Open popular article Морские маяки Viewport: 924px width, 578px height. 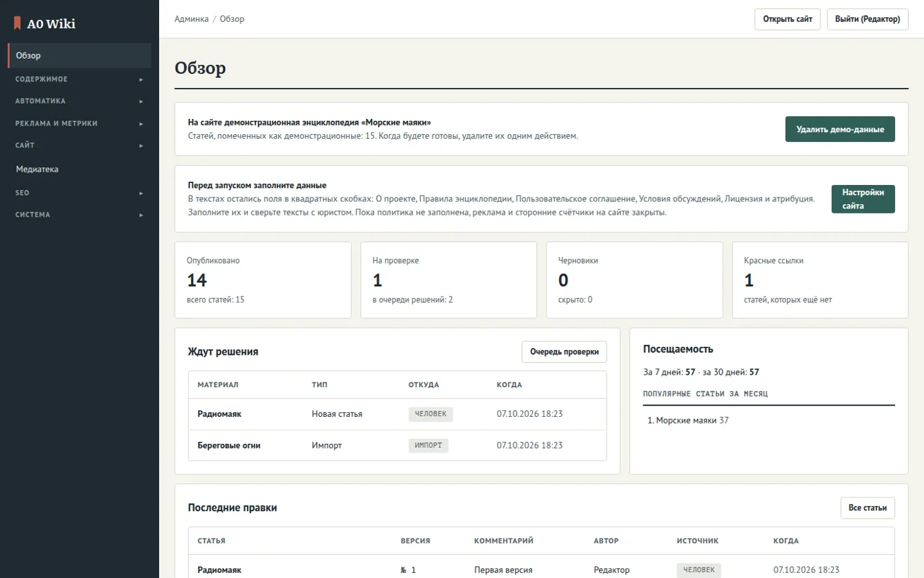click(686, 421)
